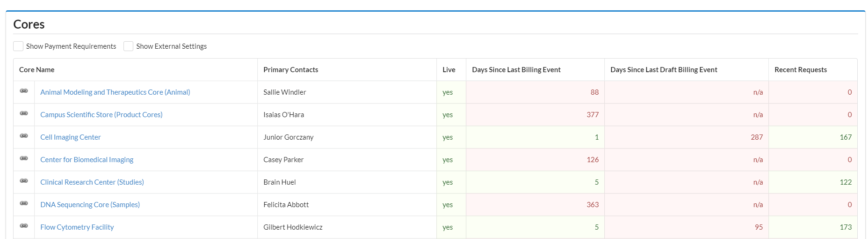
Task: Click link icon beside Campus Scientific Store
Action: (24, 113)
